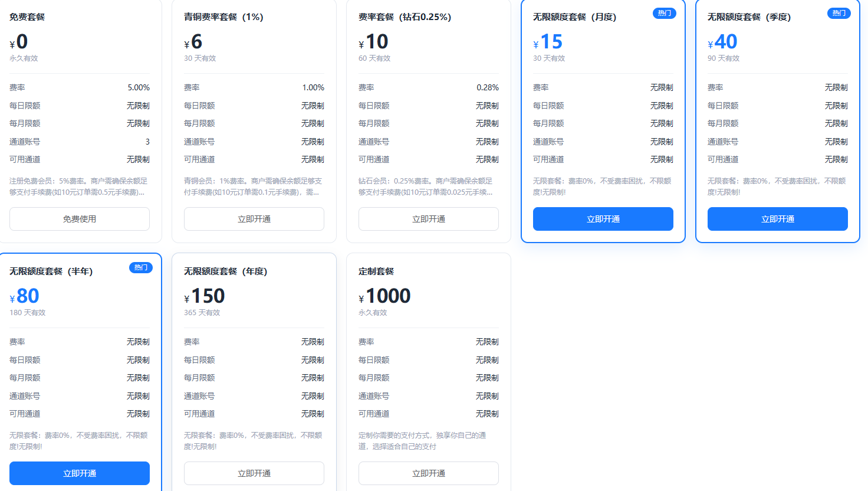Click 立即开通 on the 半年 unlimited plan
The height and width of the screenshot is (491, 868).
pos(80,473)
